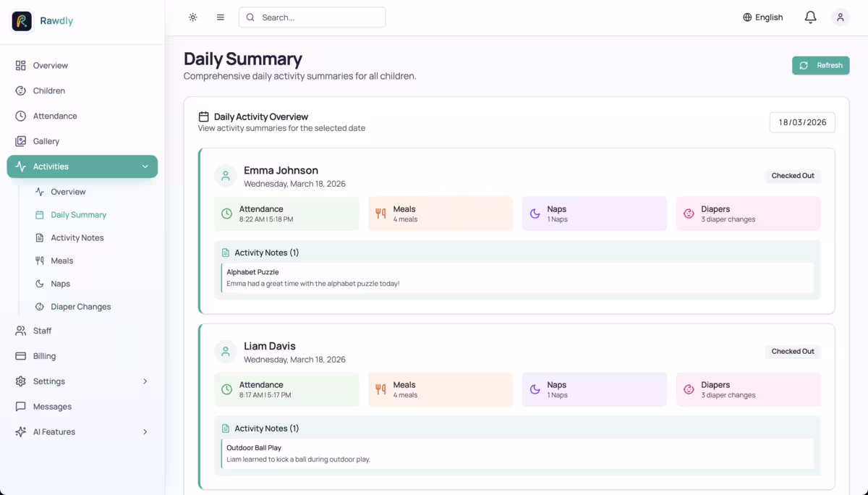Open the English language selector
The height and width of the screenshot is (495, 868).
[x=762, y=17]
